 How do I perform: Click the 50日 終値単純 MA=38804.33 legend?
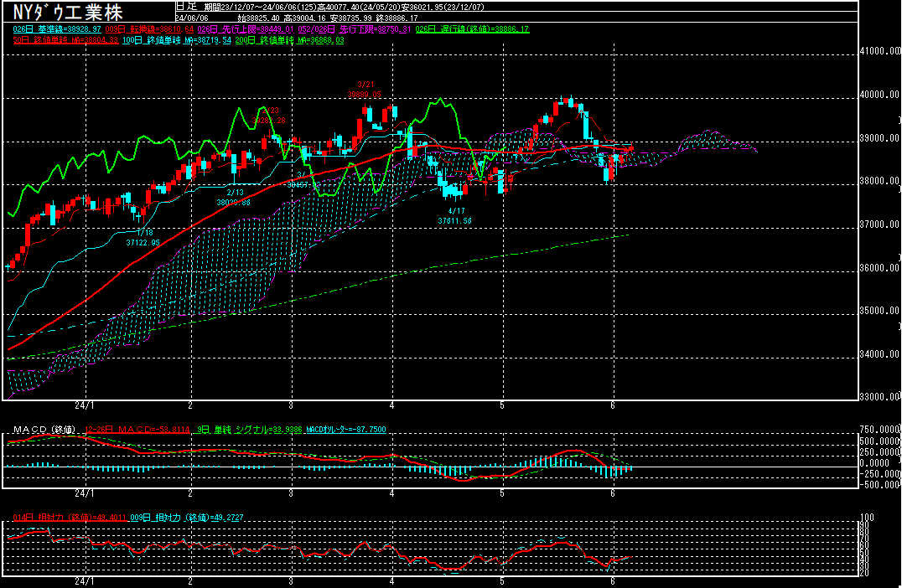click(x=65, y=40)
